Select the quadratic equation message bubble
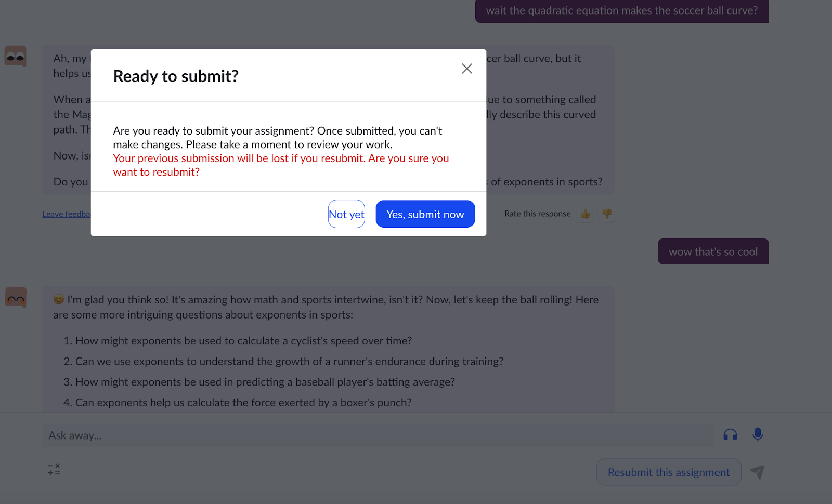The width and height of the screenshot is (832, 504). 621,11
